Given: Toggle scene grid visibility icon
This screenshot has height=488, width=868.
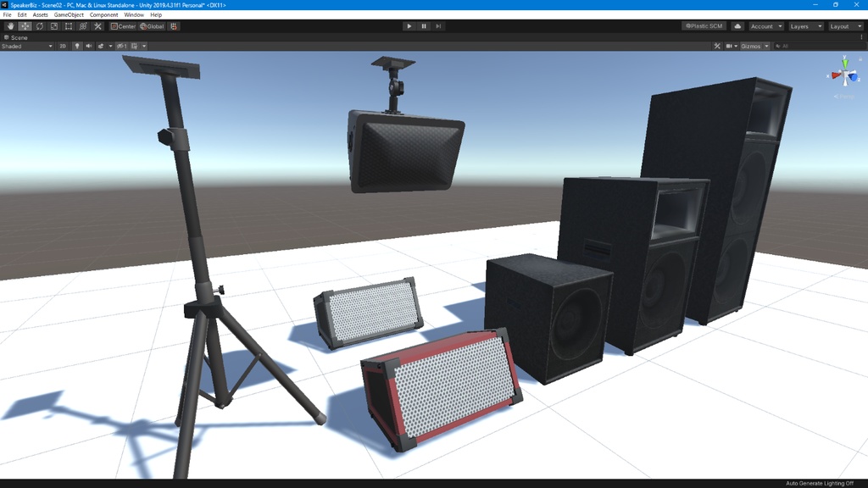Looking at the screenshot, I should coord(135,47).
